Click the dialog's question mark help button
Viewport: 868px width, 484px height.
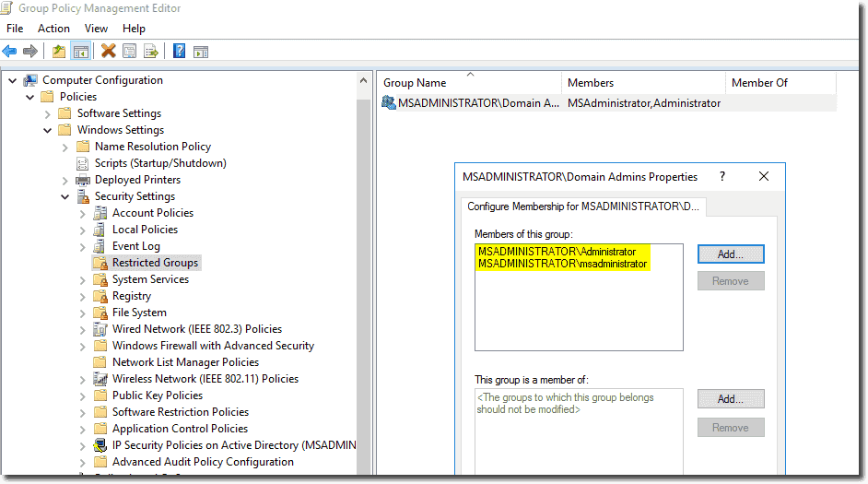coord(721,177)
